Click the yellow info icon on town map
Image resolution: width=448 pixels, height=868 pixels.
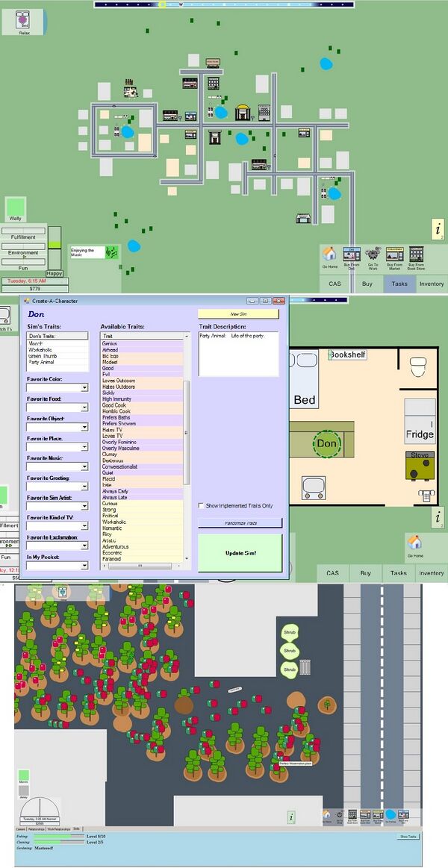438,229
